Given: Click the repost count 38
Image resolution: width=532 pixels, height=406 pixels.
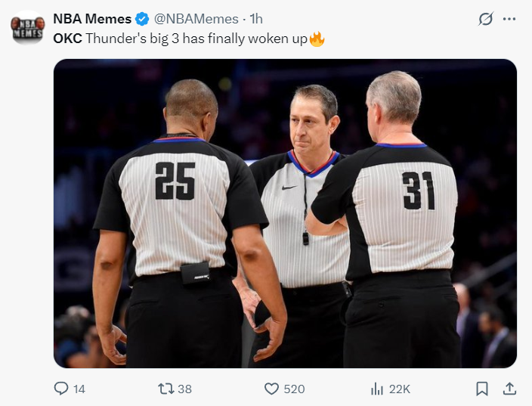Looking at the screenshot, I should click(x=184, y=389).
